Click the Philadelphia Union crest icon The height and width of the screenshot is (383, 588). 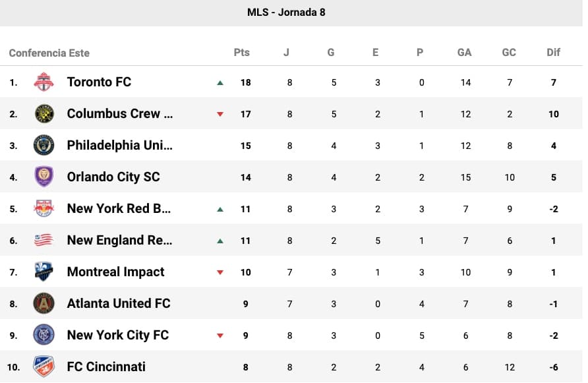[44, 146]
